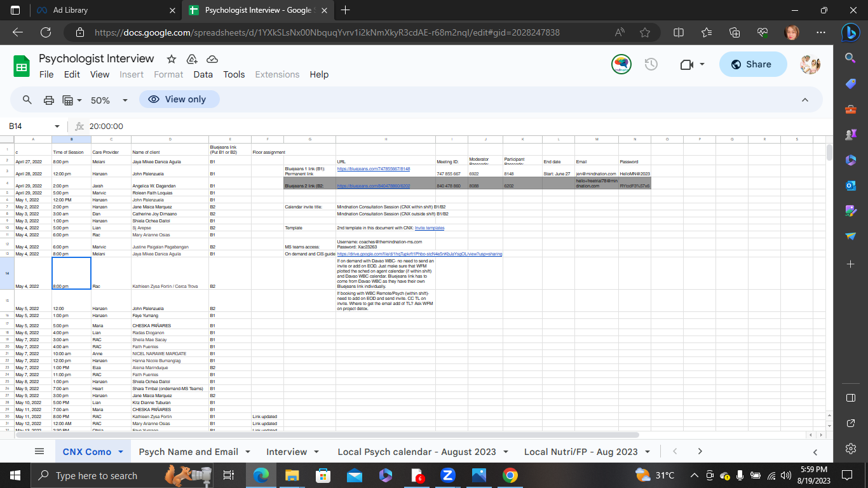Open the Google account avatar

(810, 64)
